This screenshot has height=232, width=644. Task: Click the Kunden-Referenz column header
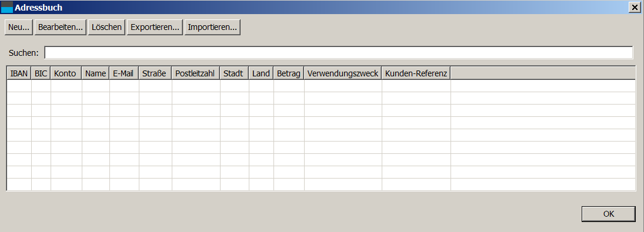click(416, 73)
